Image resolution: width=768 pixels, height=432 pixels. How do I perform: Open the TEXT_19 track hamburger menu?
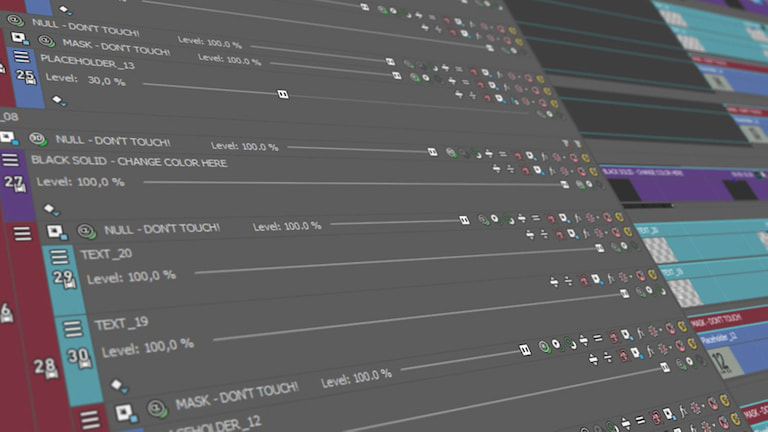(73, 329)
